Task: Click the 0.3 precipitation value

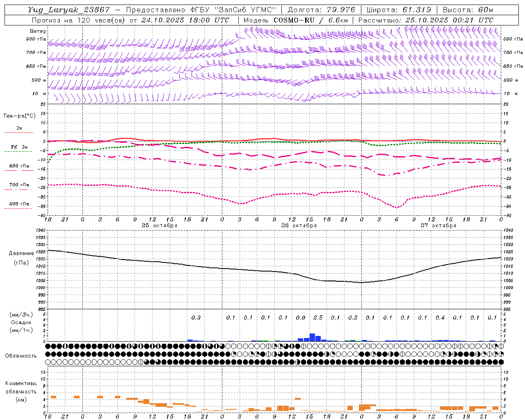Action: [x=196, y=317]
